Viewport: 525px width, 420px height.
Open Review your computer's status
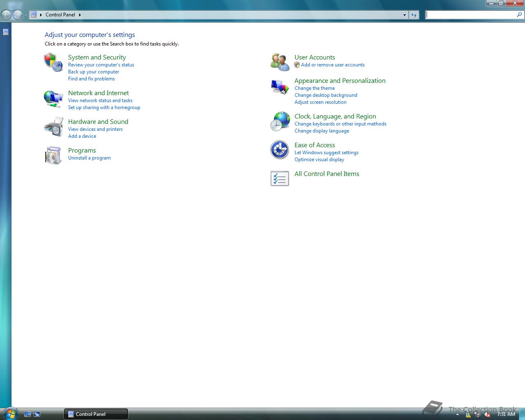(101, 65)
